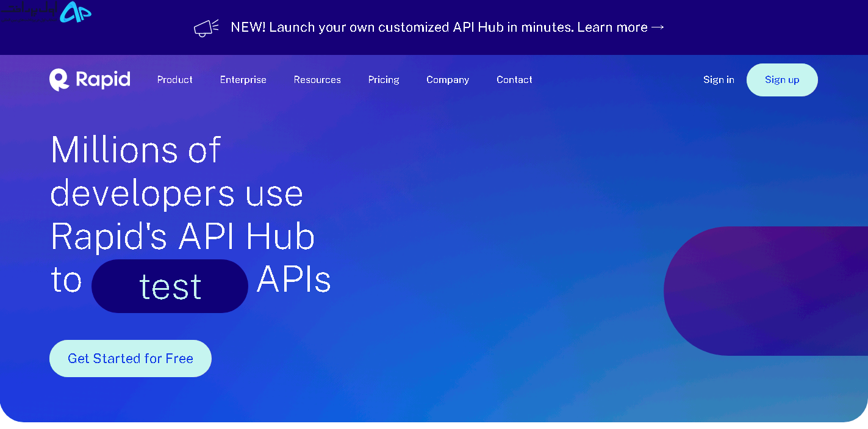Click the 'test' highlighted word pill
Viewport: 868px width, 429px height.
[x=170, y=286]
